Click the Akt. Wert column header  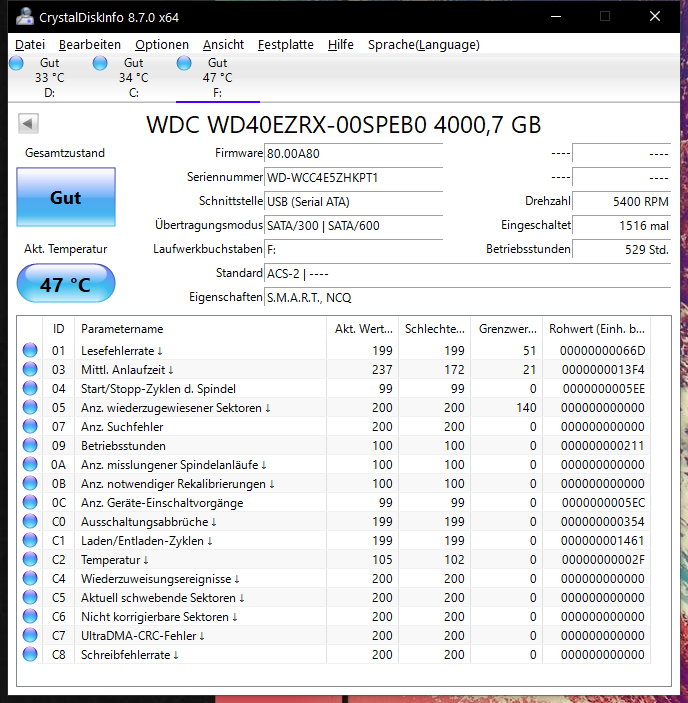click(x=363, y=329)
